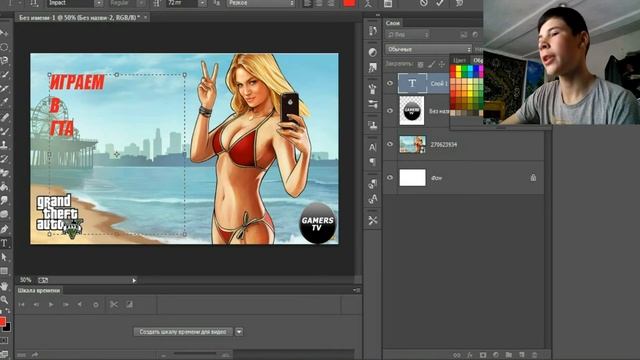Open arrow next to create timeline button
The height and width of the screenshot is (360, 640).
click(x=239, y=332)
